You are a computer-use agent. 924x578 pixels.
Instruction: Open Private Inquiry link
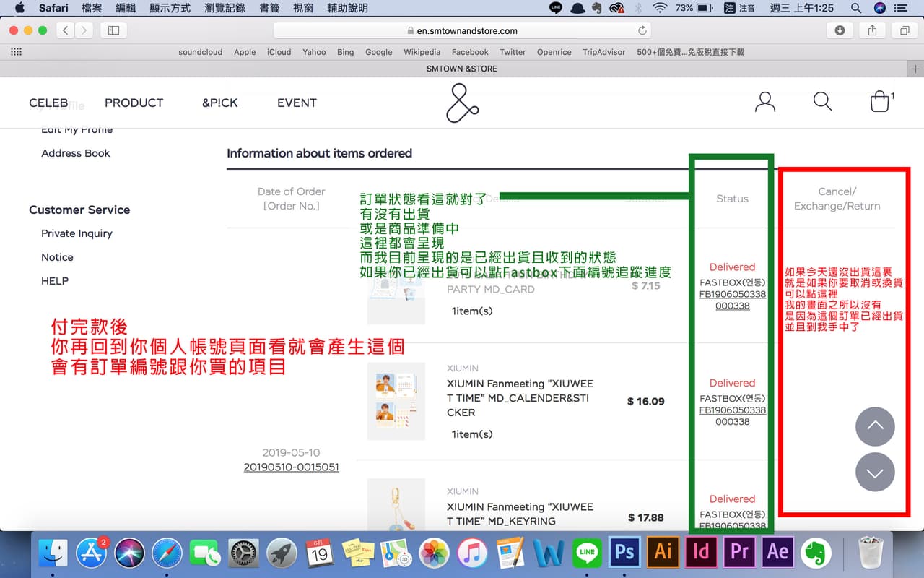click(x=77, y=233)
